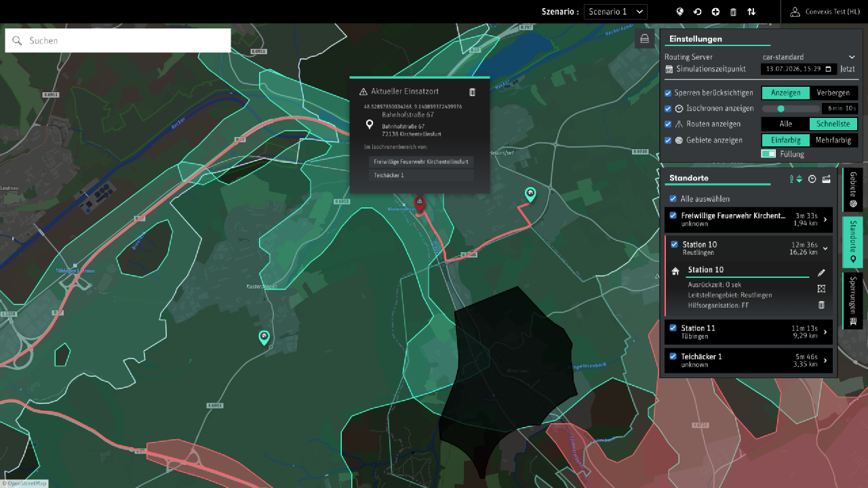Add a new scenario with plus icon

715,12
